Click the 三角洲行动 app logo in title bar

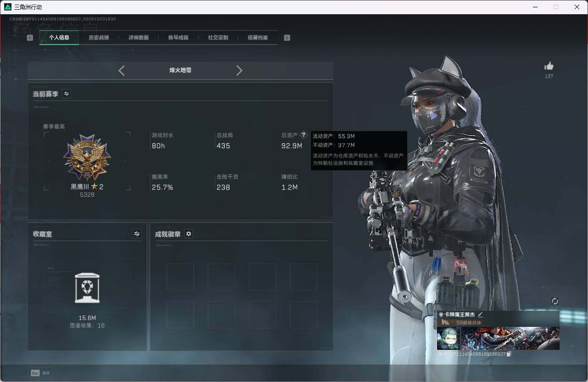(8, 7)
